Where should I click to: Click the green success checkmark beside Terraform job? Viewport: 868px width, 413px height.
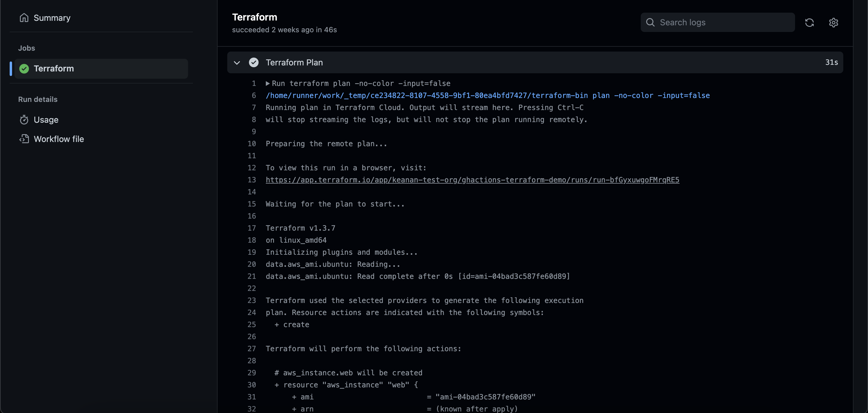coord(24,69)
